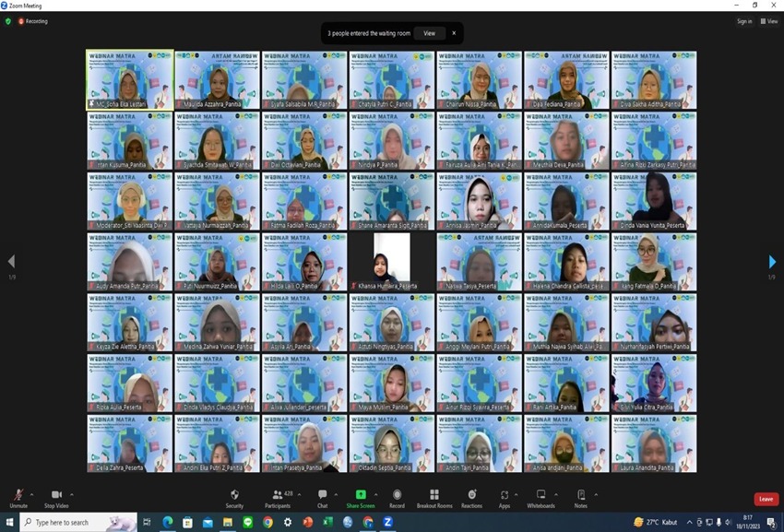This screenshot has height=532, width=784.
Task: Open Breakout Rooms
Action: point(434,497)
